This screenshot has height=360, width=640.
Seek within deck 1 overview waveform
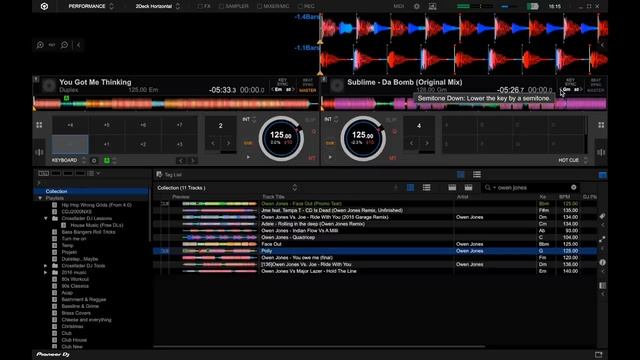point(176,104)
